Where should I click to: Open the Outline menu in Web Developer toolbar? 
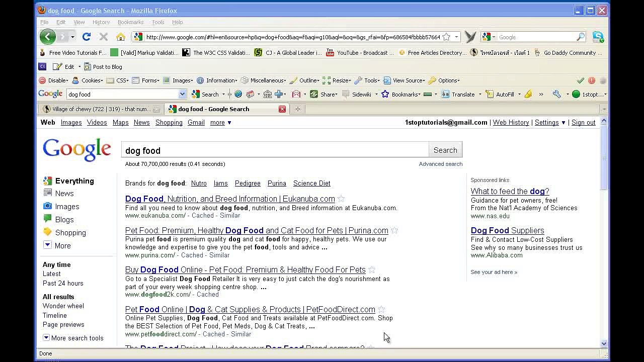point(304,80)
